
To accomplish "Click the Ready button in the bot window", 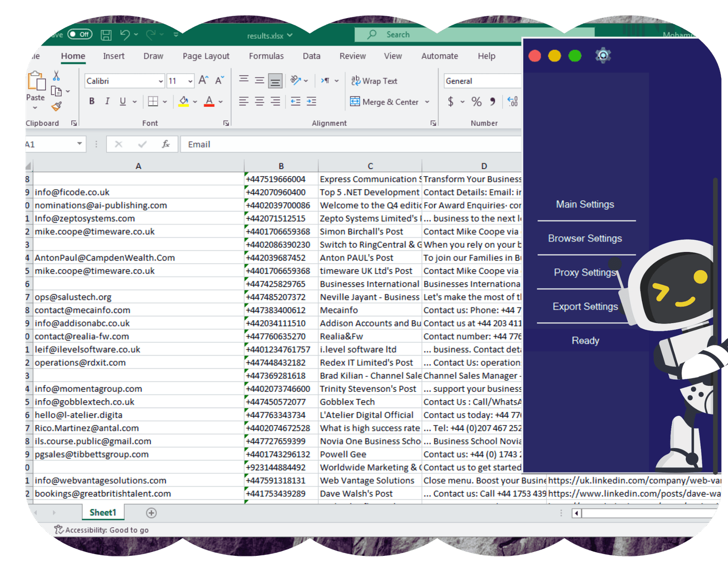I will [x=585, y=341].
